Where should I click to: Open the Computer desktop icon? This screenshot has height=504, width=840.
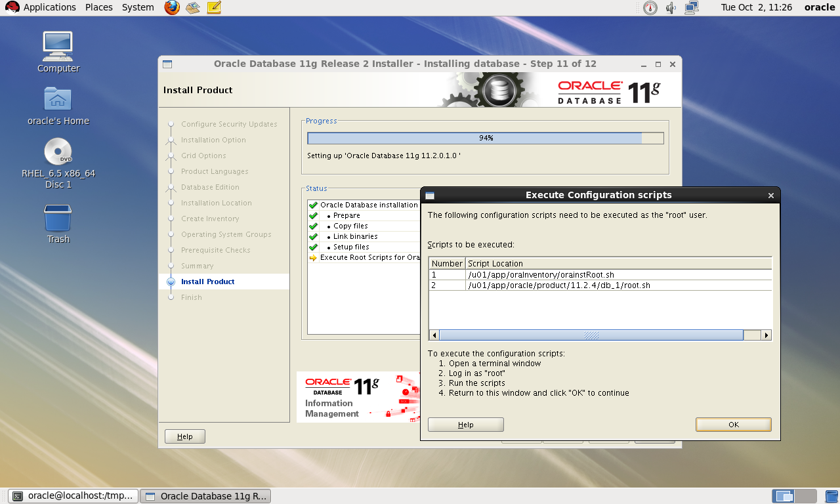coord(58,46)
